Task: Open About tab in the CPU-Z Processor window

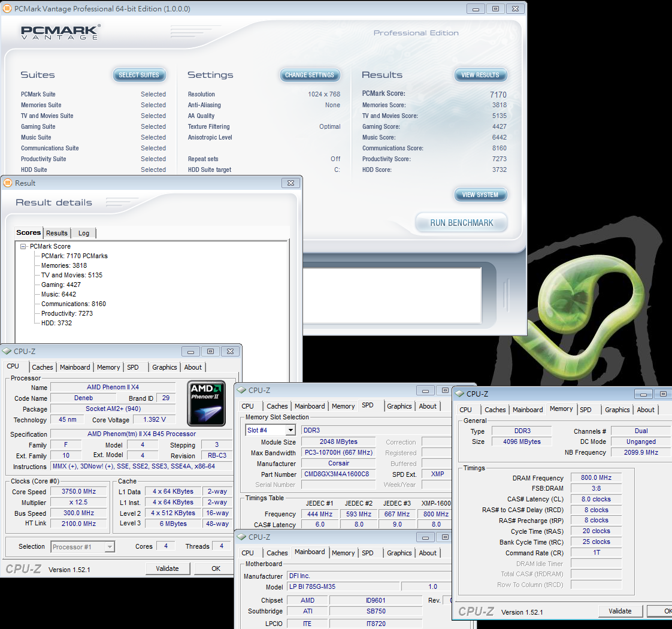Action: click(x=193, y=367)
